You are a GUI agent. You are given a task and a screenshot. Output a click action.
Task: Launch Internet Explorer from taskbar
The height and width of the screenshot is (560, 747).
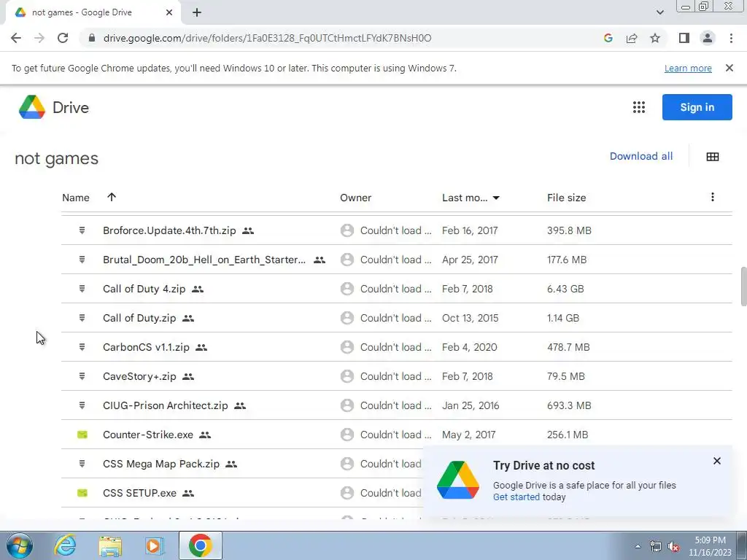[65, 545]
